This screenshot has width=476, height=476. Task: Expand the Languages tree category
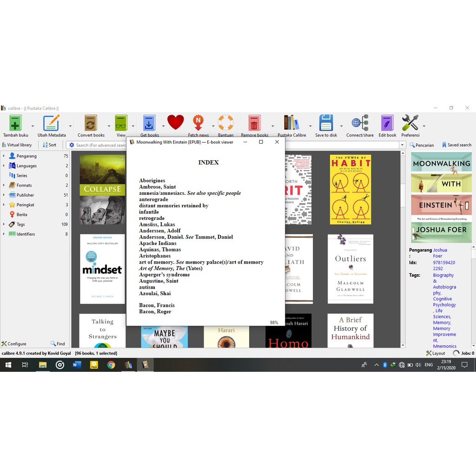tap(4, 165)
